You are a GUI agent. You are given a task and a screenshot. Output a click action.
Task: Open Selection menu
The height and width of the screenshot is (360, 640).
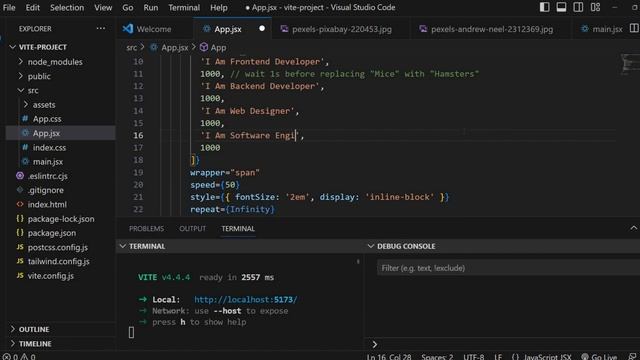tap(67, 7)
